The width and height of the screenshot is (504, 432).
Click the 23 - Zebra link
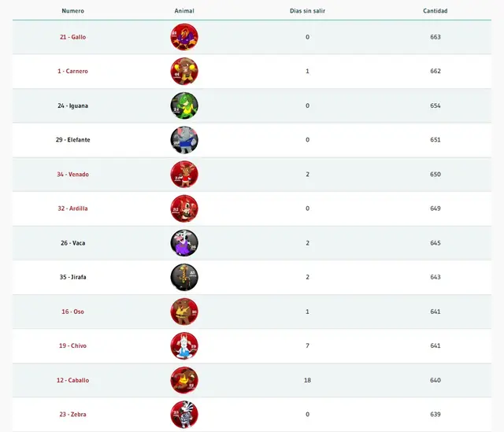[73, 415]
